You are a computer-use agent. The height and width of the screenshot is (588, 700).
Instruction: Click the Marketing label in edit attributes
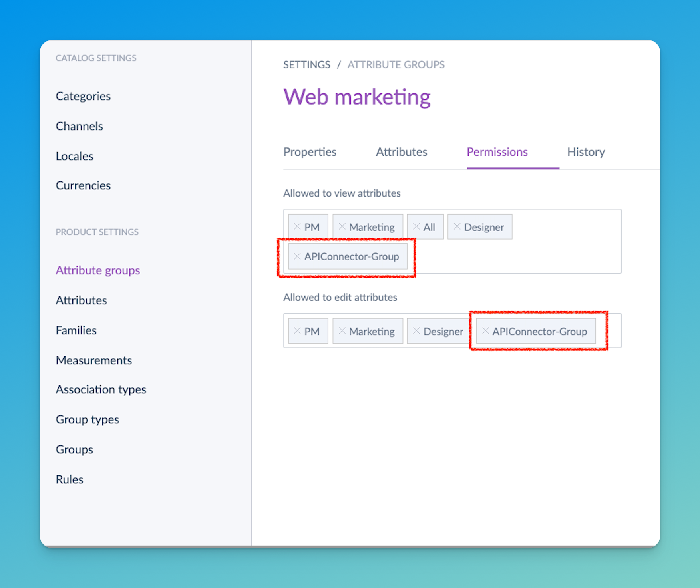372,331
